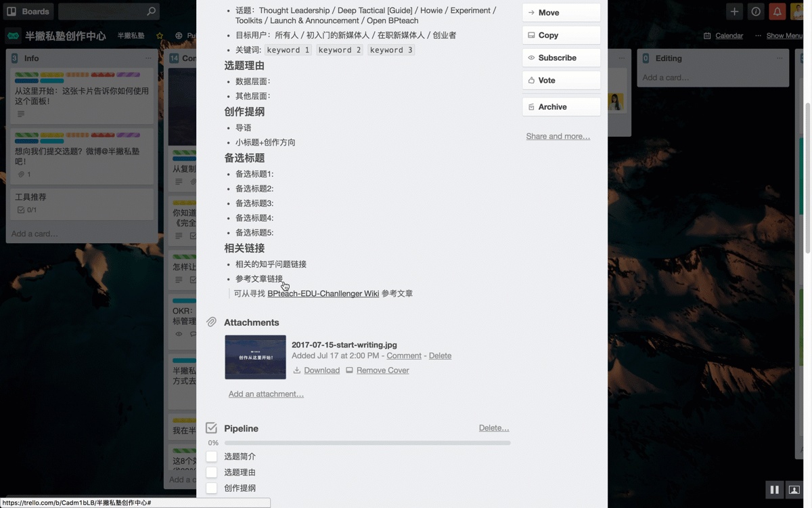Screen dimensions: 812x508
Task: Tick the 创作提纲 checklist checkbox
Action: coord(212,488)
